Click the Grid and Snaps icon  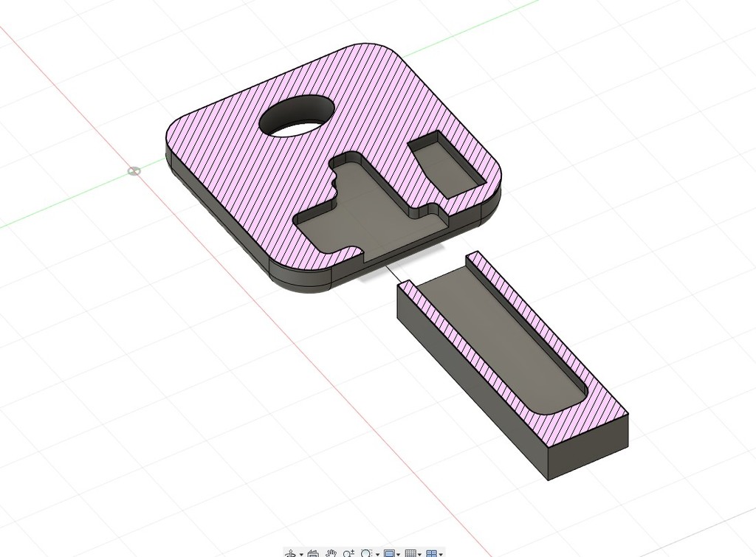click(x=411, y=551)
